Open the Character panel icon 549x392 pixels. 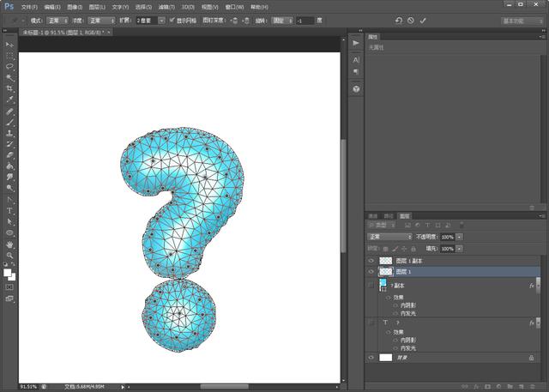click(x=356, y=60)
